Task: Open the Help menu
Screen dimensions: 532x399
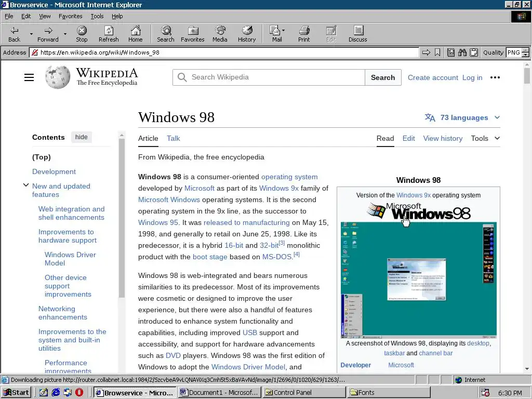Action: pos(117,16)
